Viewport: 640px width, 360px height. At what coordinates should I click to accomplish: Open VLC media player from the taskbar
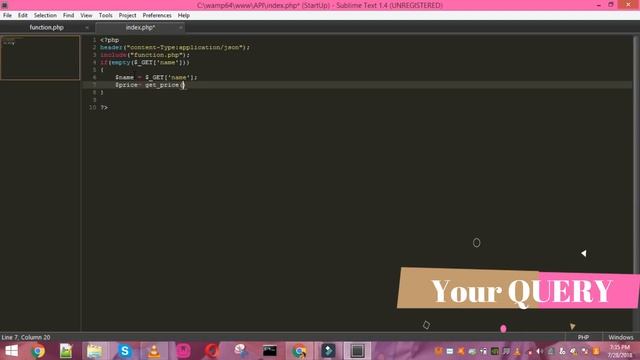click(x=154, y=351)
